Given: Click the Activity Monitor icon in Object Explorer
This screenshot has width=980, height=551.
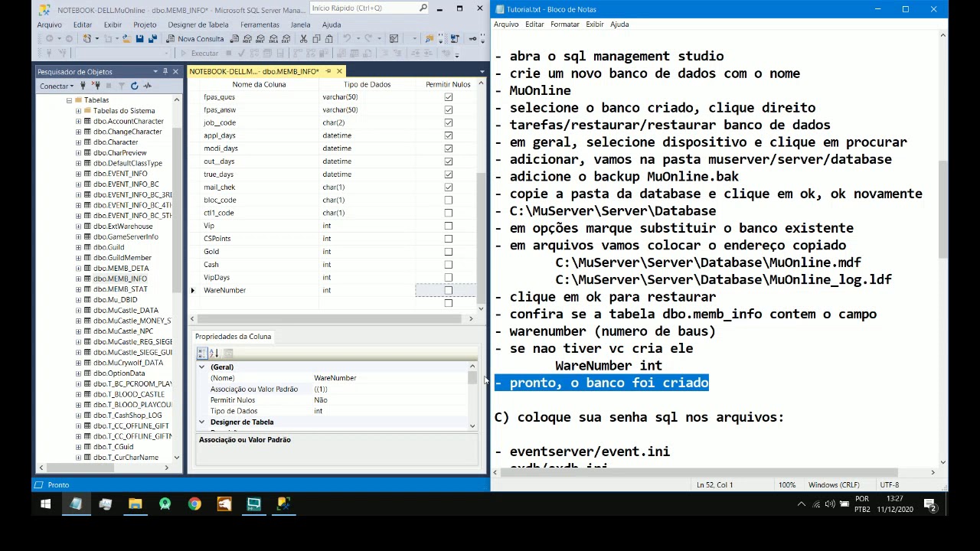Looking at the screenshot, I should [147, 86].
